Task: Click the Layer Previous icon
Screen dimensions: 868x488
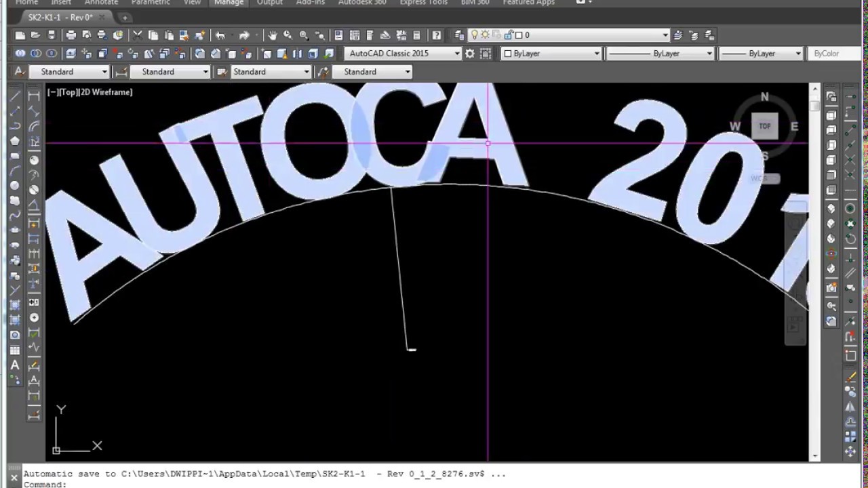Action: tap(694, 35)
